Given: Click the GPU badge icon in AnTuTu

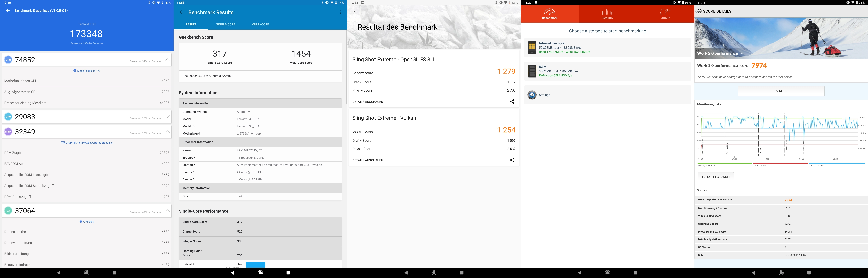Looking at the screenshot, I should point(8,117).
